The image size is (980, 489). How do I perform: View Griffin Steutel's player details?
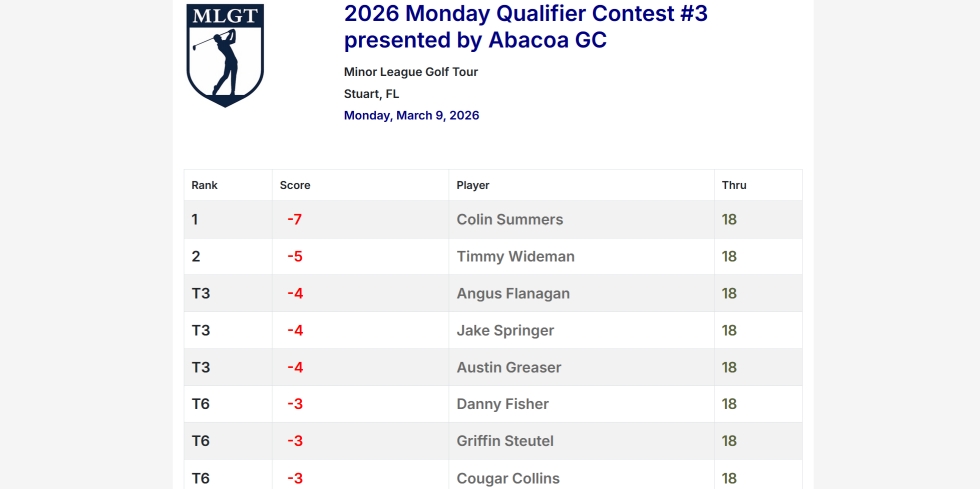tap(505, 442)
